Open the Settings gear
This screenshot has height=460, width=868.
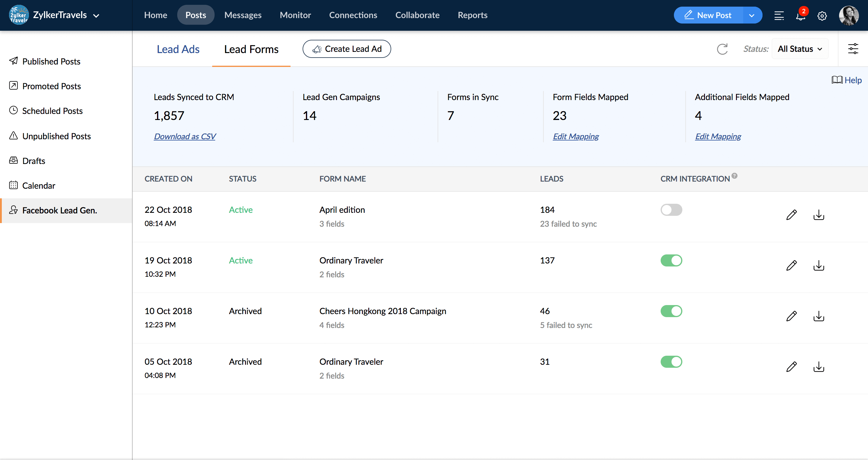coord(822,15)
